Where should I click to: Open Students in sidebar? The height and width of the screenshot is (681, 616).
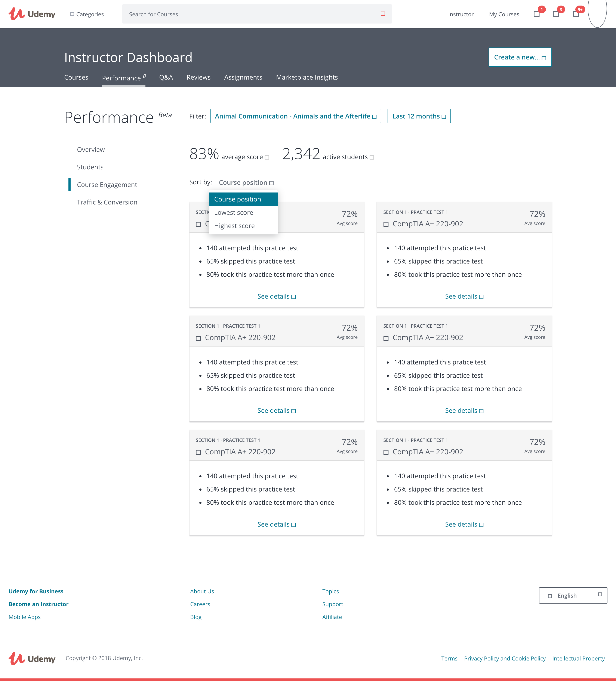(90, 167)
